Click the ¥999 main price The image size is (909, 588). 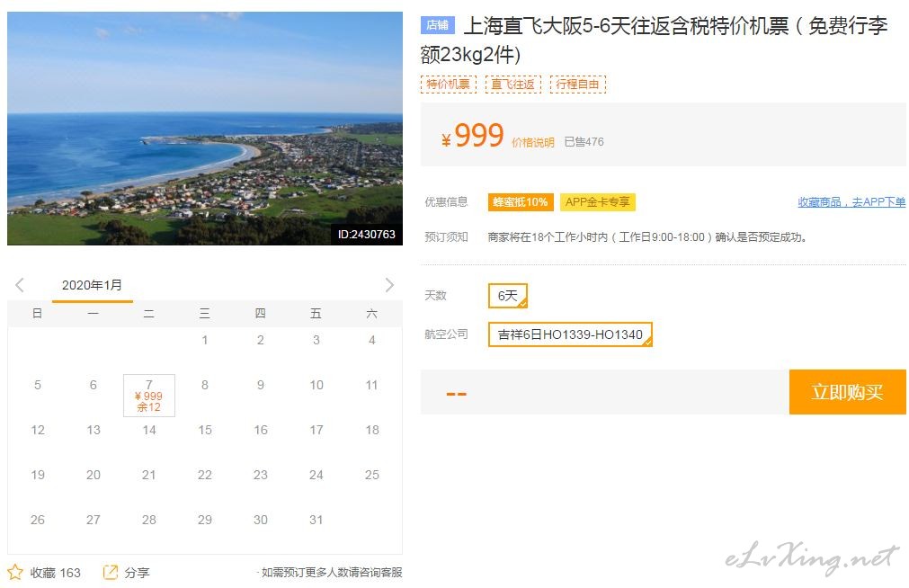point(472,136)
